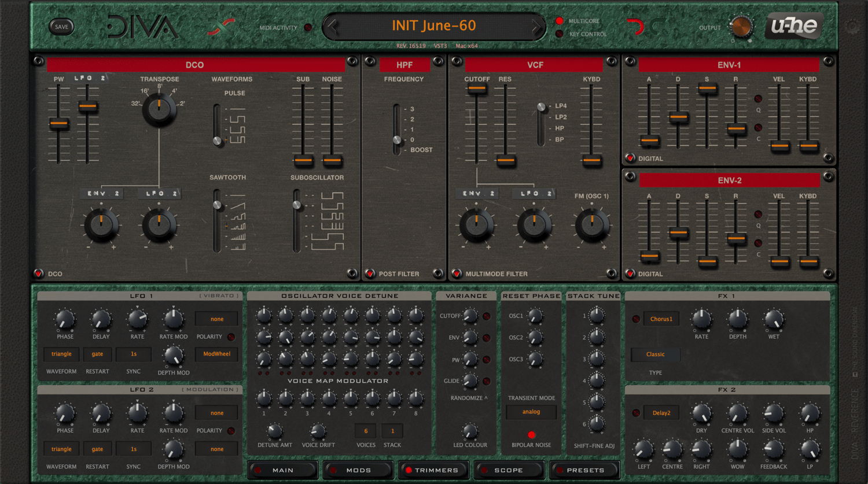This screenshot has height=484, width=868.
Task: Click the red-green cross emblem beside DIVA
Action: 222,27
